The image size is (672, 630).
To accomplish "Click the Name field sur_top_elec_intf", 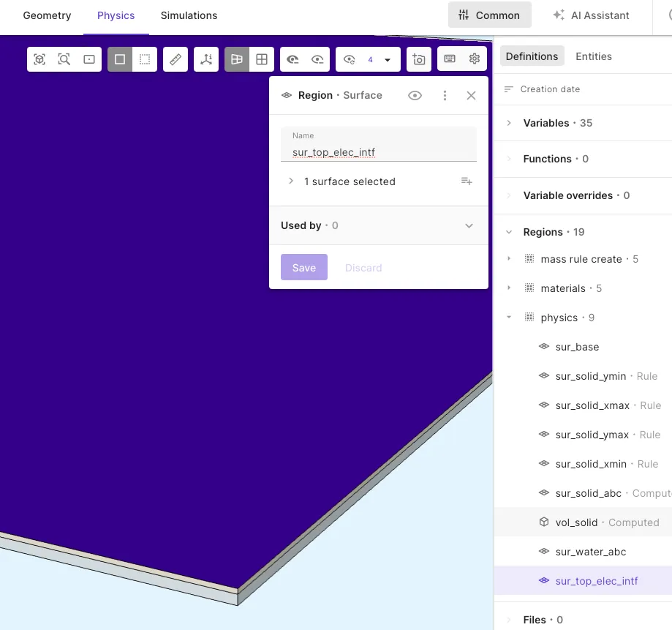I will point(379,145).
